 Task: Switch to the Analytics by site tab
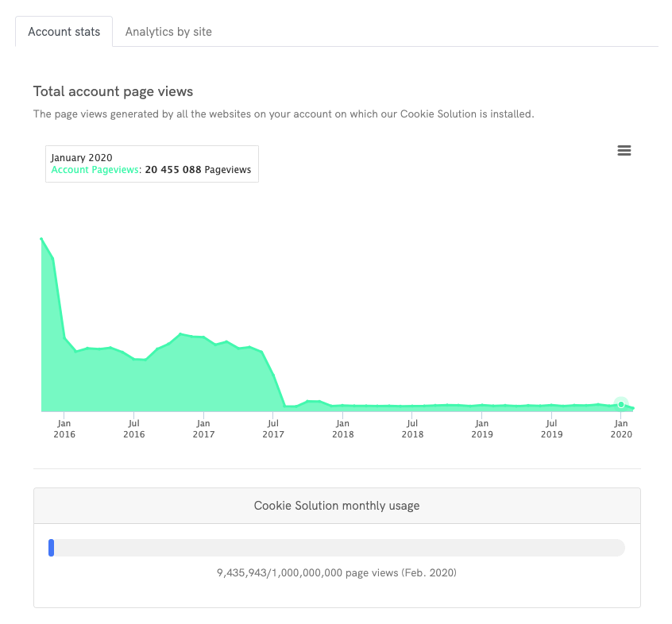[168, 32]
